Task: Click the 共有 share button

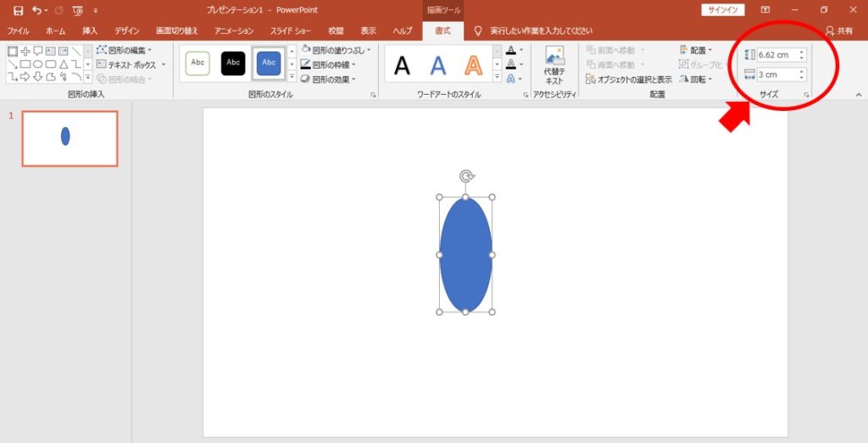Action: tap(839, 30)
